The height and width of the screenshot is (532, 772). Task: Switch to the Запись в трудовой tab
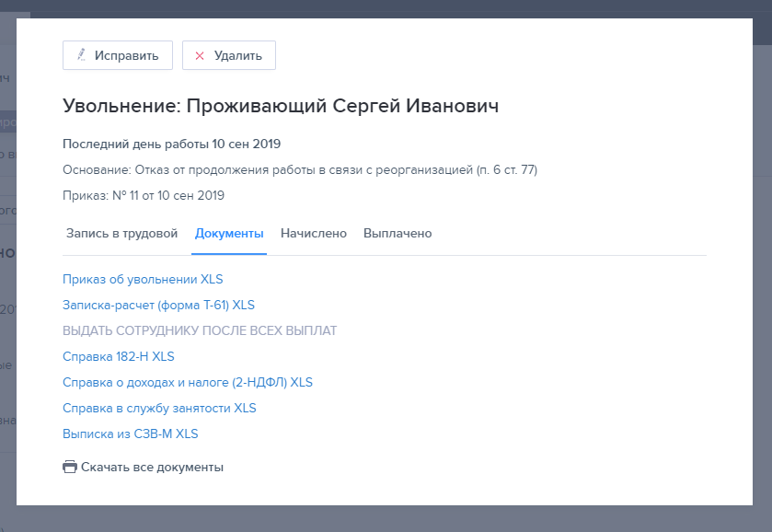pos(121,234)
